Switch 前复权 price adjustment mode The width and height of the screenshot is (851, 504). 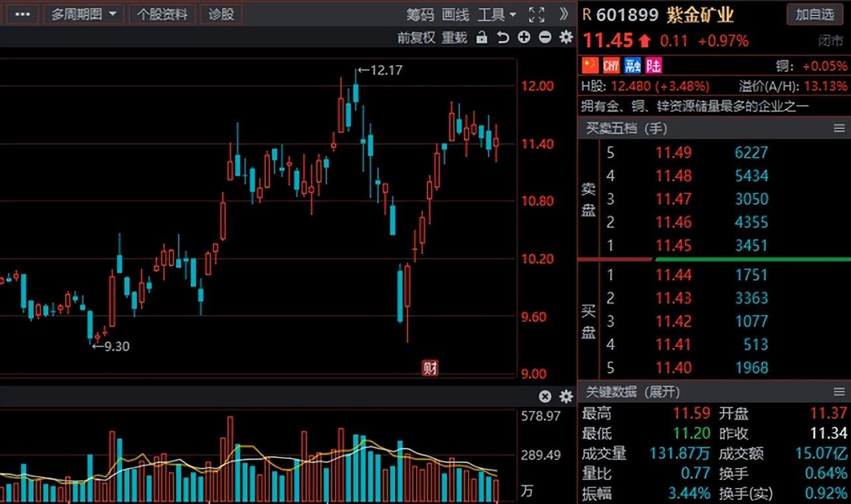[x=416, y=38]
